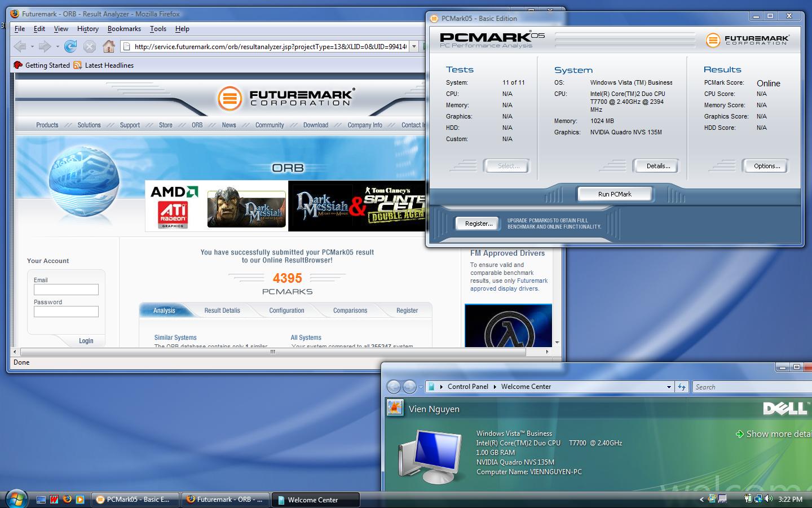Switch to the Configuration tab
This screenshot has height=508, width=812.
click(286, 310)
